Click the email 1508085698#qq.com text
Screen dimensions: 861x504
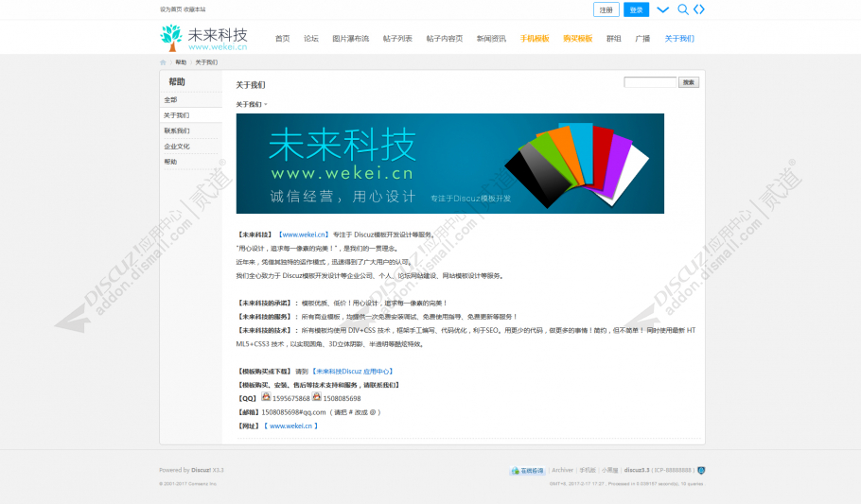[x=293, y=412]
